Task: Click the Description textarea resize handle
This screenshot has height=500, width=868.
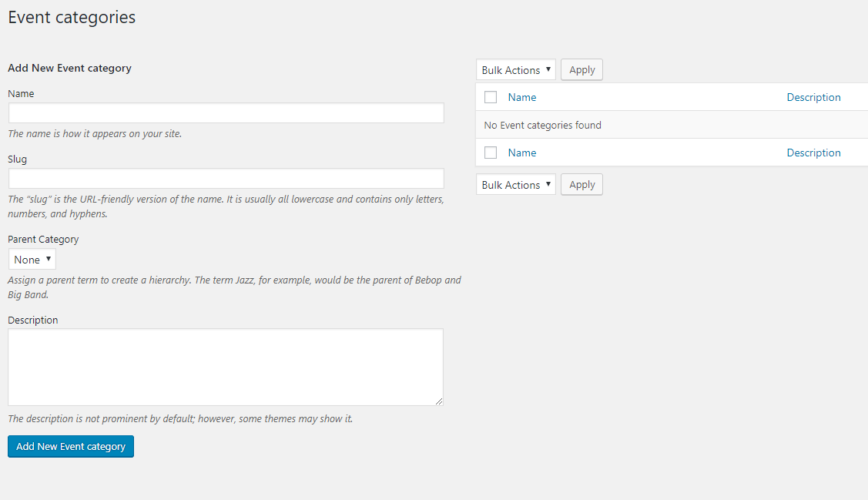Action: pos(439,401)
